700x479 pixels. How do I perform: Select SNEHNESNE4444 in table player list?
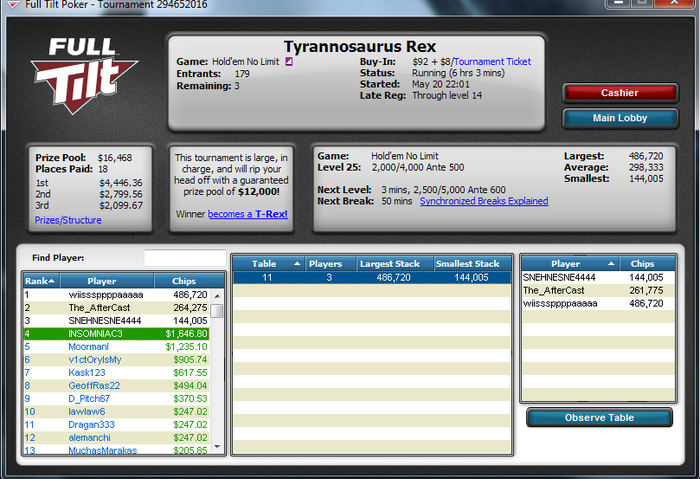pyautogui.click(x=598, y=277)
